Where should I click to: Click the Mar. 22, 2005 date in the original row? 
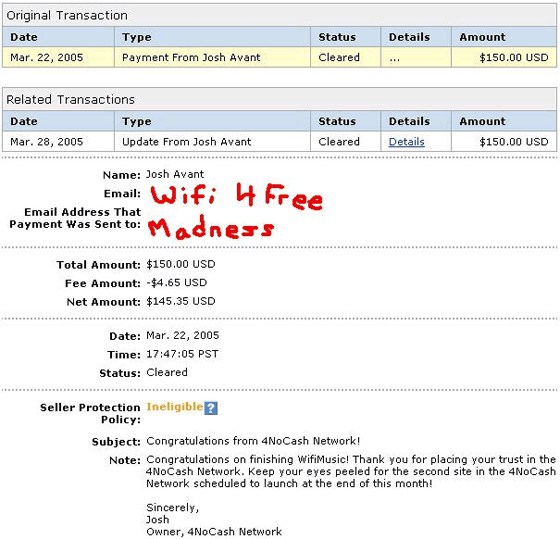[46, 58]
